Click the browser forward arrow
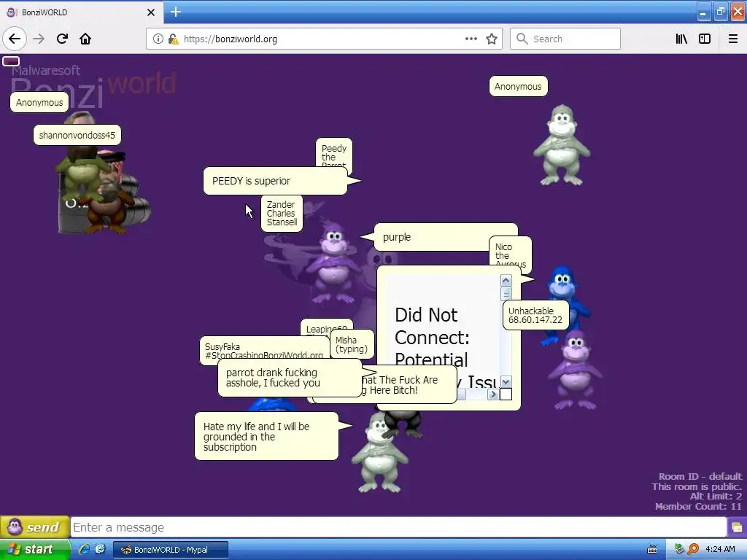This screenshot has height=560, width=747. pos(39,39)
